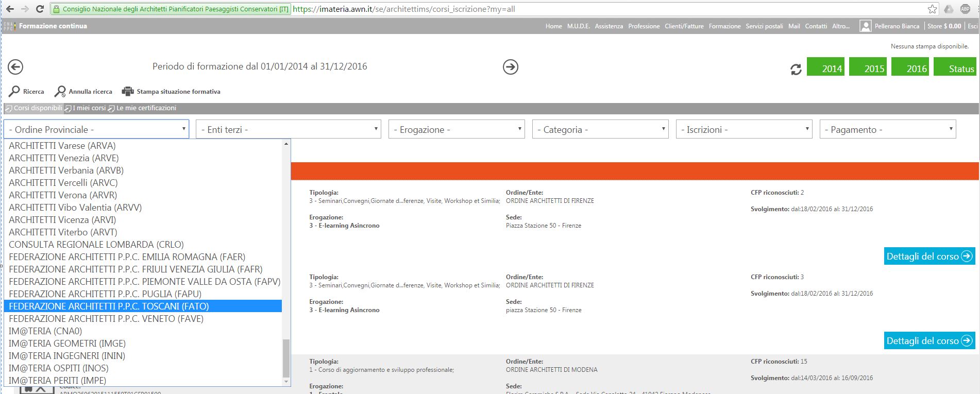Click Annulla ricerca icon
980x394 pixels.
click(x=60, y=91)
